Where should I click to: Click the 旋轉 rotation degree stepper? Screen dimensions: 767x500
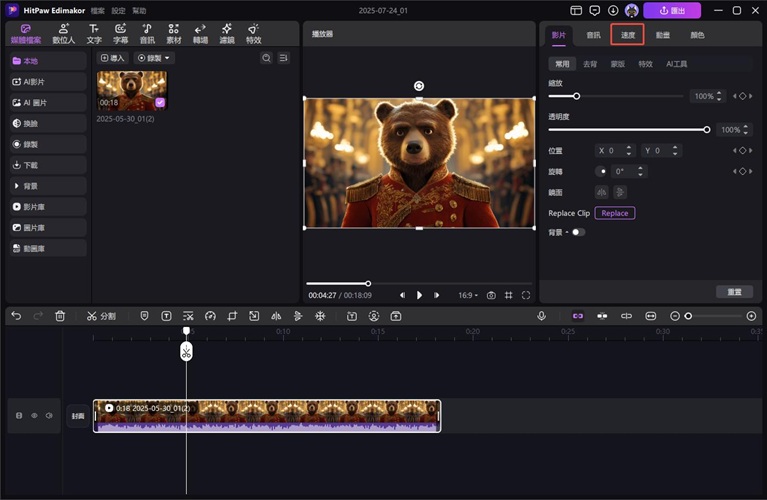coord(640,171)
